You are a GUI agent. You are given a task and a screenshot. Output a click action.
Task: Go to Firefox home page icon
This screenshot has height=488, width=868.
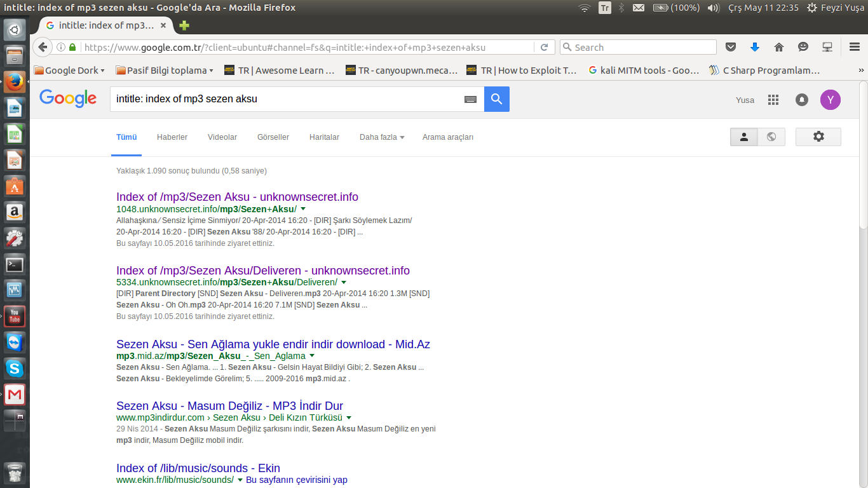[779, 47]
